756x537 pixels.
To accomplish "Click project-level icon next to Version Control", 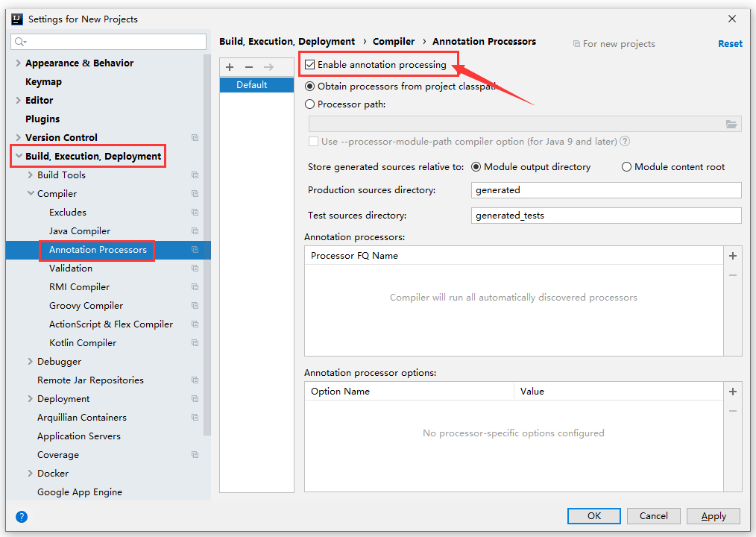I will (x=195, y=138).
